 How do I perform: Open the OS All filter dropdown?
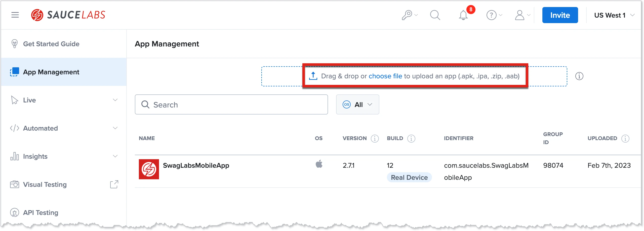pos(357,104)
